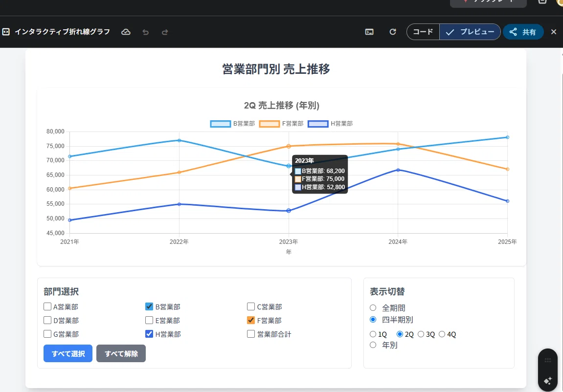The image size is (563, 392).
Task: Click the B営業部 data point at 2025年
Action: coord(507,137)
